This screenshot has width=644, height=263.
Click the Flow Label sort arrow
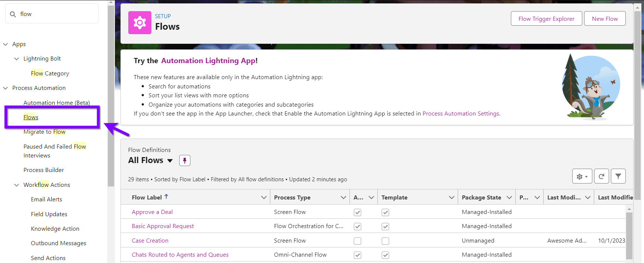coord(166,197)
